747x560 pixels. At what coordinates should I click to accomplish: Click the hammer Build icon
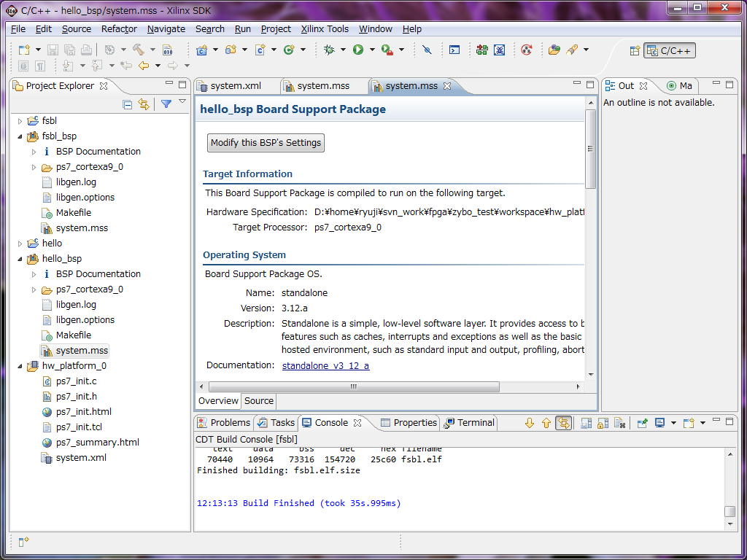point(139,50)
